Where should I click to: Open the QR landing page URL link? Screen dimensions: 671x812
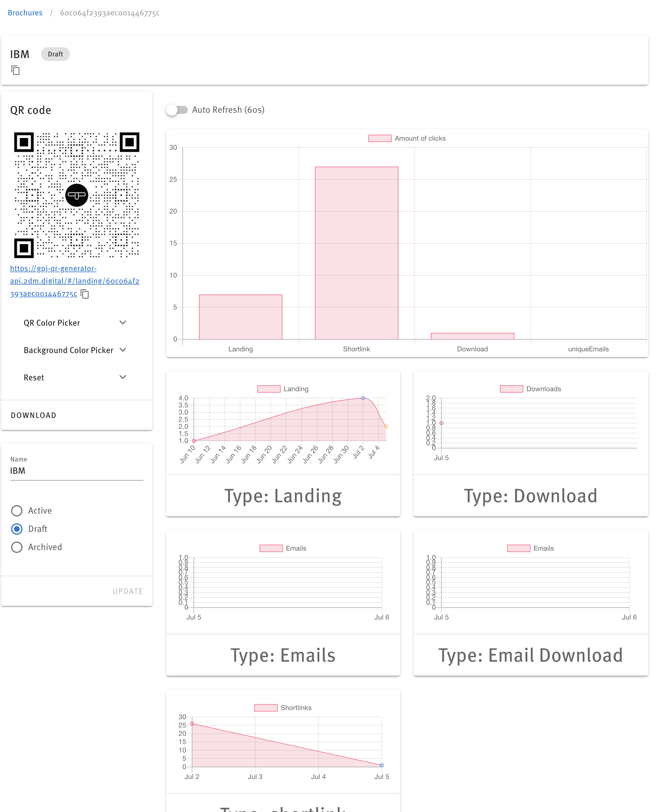(75, 281)
